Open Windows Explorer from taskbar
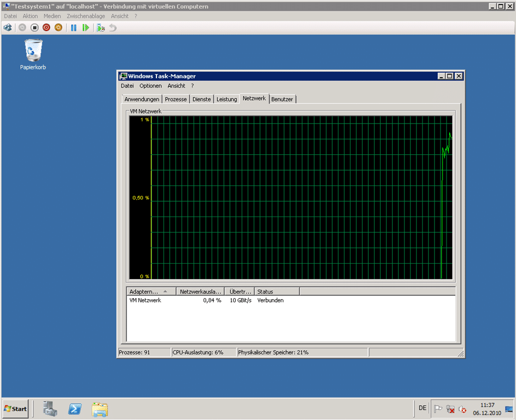516x420 pixels. point(100,410)
